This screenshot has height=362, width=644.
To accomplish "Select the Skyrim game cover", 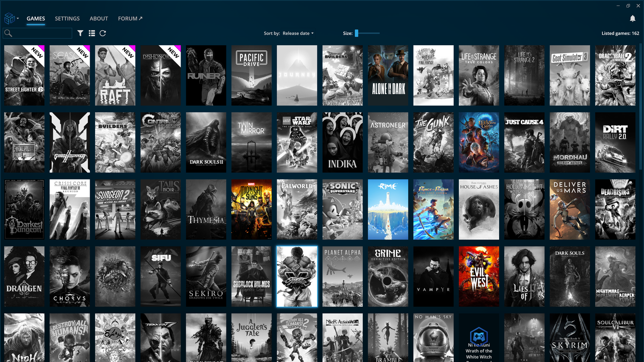I will click(570, 338).
